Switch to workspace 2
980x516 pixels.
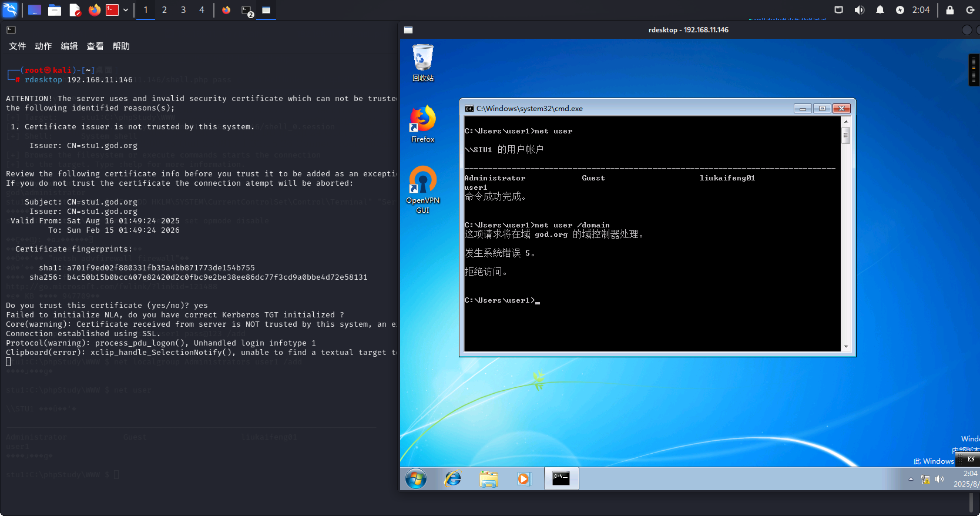point(165,10)
